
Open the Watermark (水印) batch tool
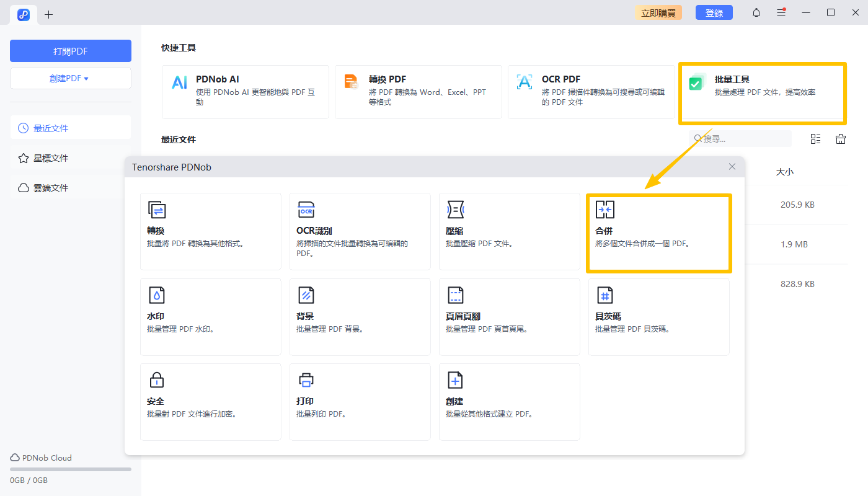(x=210, y=317)
